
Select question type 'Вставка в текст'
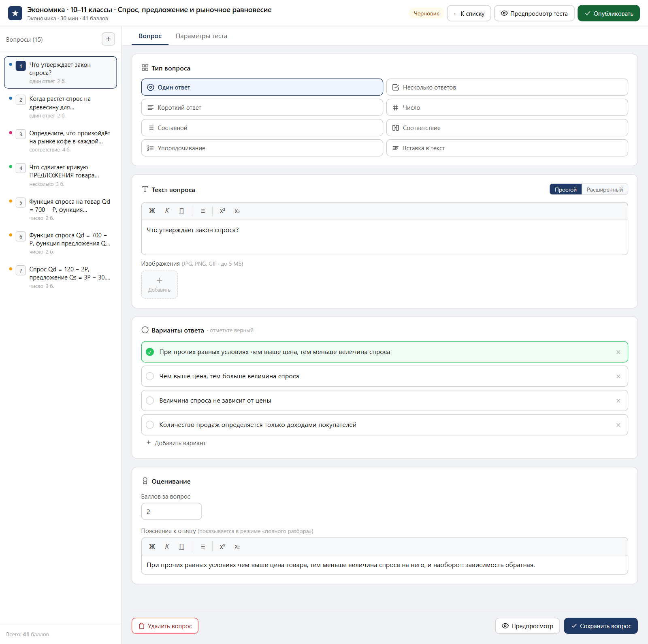click(x=507, y=148)
